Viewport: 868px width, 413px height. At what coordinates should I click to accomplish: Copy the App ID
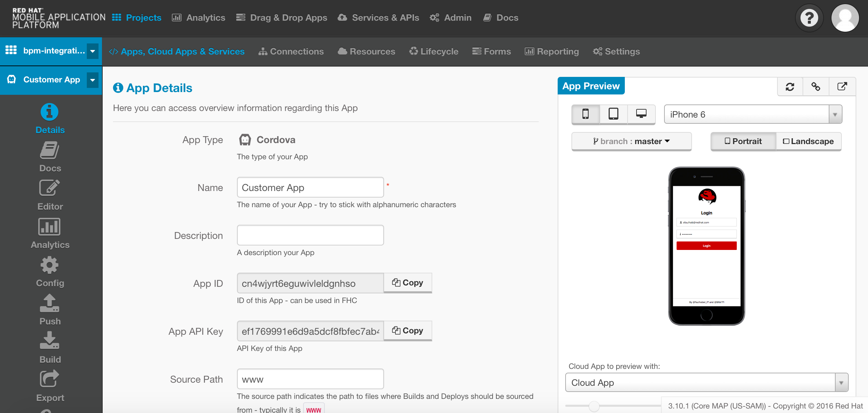(x=407, y=283)
